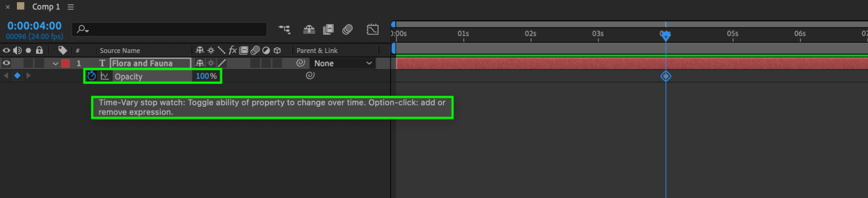Screen dimensions: 868x198
Task: Click the hide shy layers icon
Action: (309, 30)
